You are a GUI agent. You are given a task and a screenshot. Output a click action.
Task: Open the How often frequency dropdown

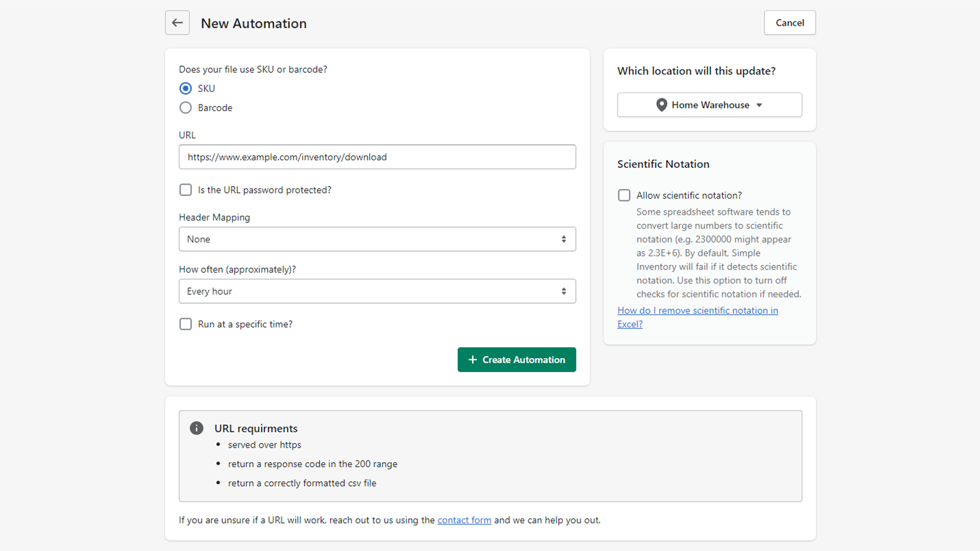pyautogui.click(x=377, y=291)
